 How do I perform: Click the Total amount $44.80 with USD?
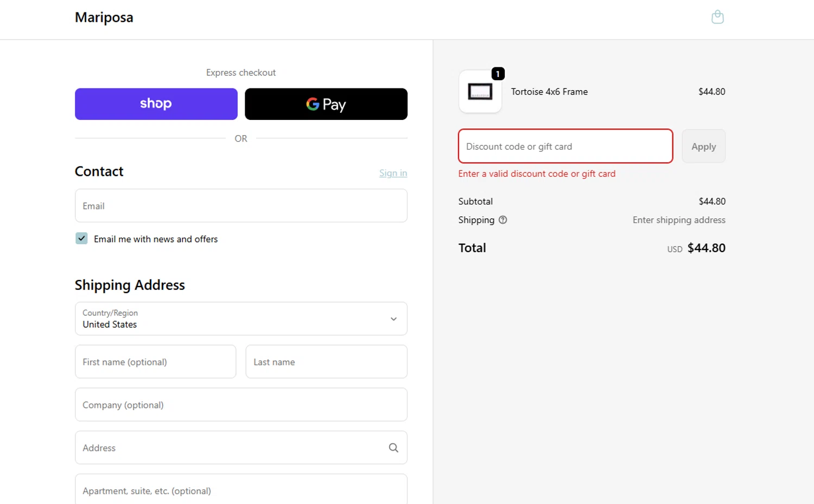tap(696, 248)
